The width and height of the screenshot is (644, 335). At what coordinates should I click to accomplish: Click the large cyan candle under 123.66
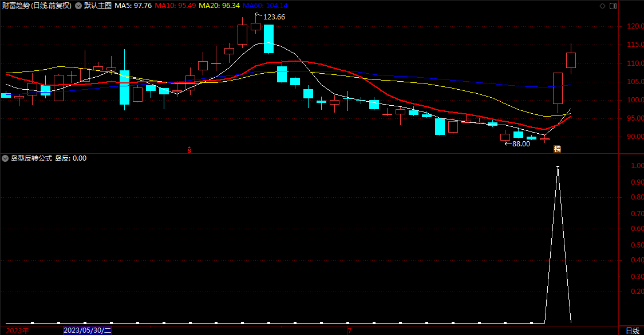point(268,39)
